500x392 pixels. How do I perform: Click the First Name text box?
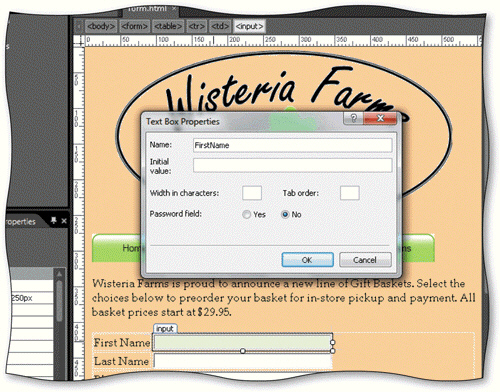tap(243, 342)
